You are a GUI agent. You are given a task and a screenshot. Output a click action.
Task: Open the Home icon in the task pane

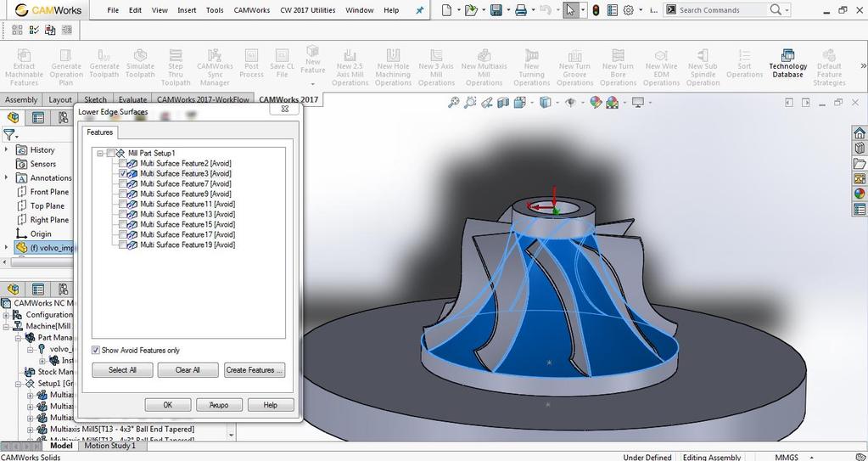pyautogui.click(x=860, y=133)
